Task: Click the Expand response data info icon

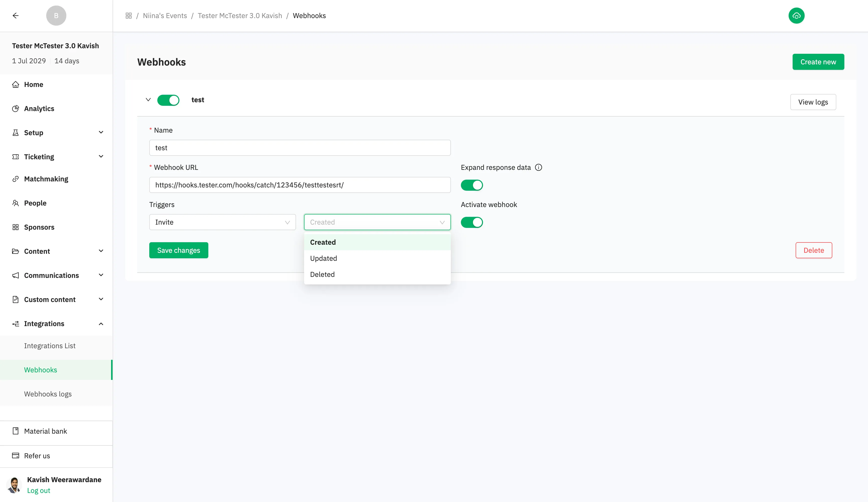Action: click(538, 167)
